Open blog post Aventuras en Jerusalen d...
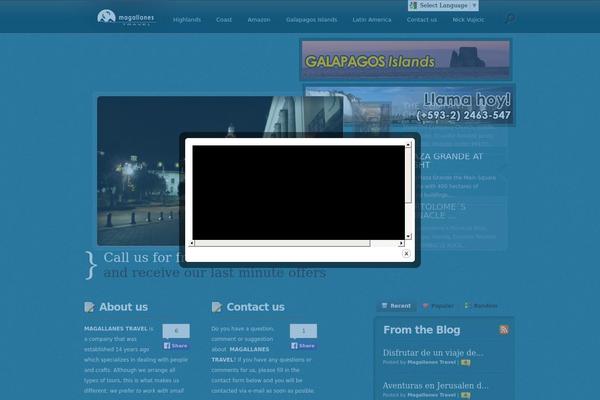This screenshot has height=400, width=600. tap(435, 385)
